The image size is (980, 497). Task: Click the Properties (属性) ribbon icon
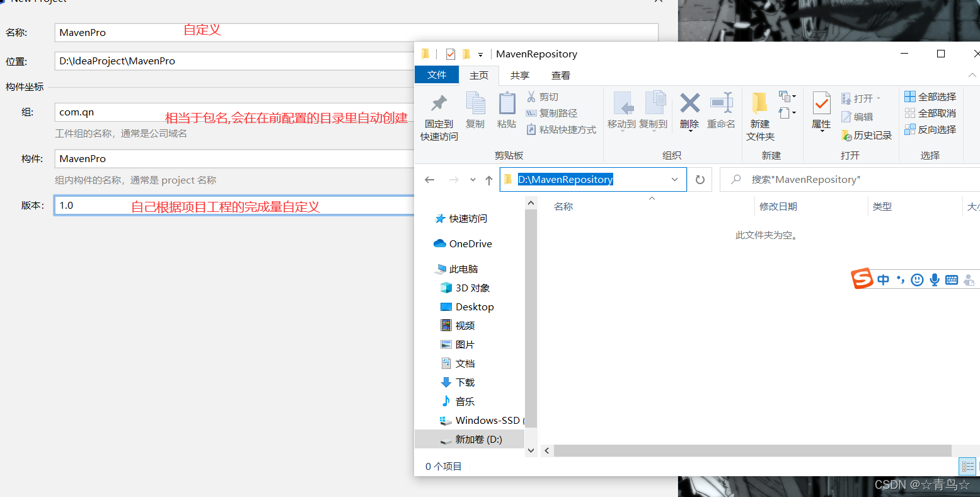[x=821, y=103]
